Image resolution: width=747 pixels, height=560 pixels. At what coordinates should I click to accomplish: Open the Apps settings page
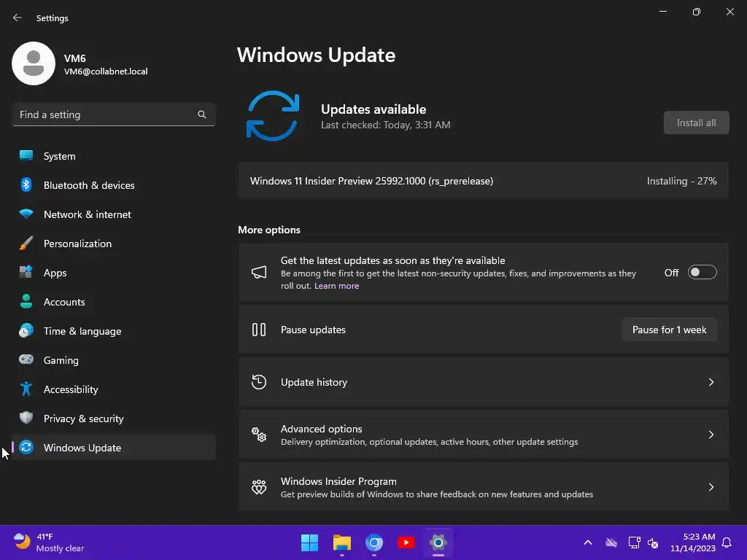(x=113, y=273)
